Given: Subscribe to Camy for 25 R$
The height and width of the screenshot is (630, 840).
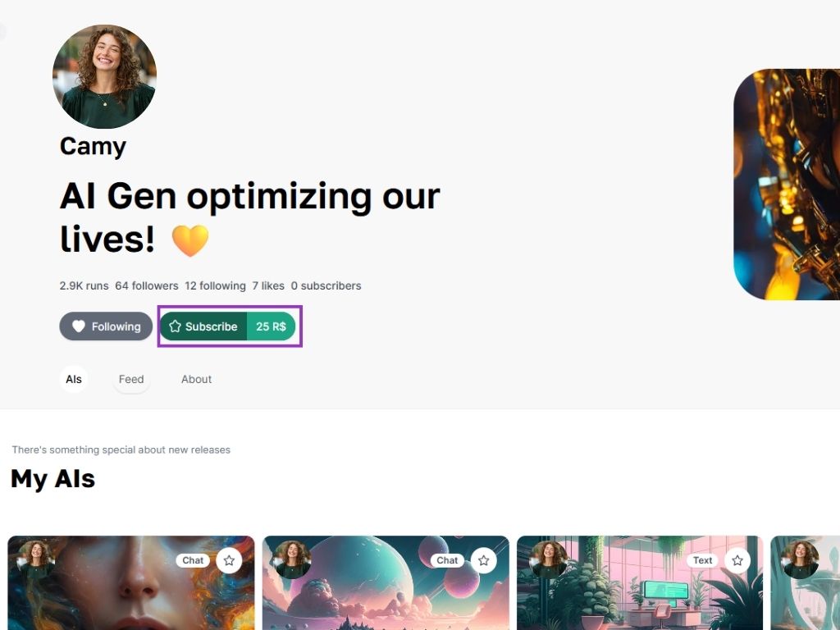Looking at the screenshot, I should click(x=228, y=326).
